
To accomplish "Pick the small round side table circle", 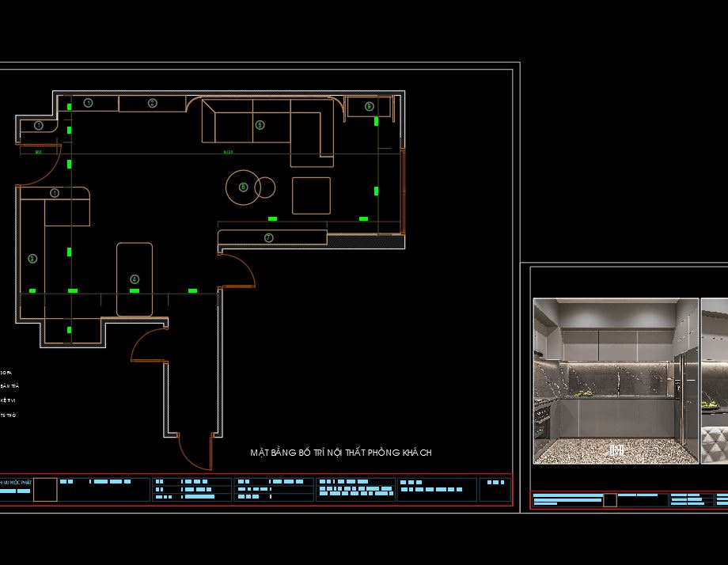I will pos(265,188).
